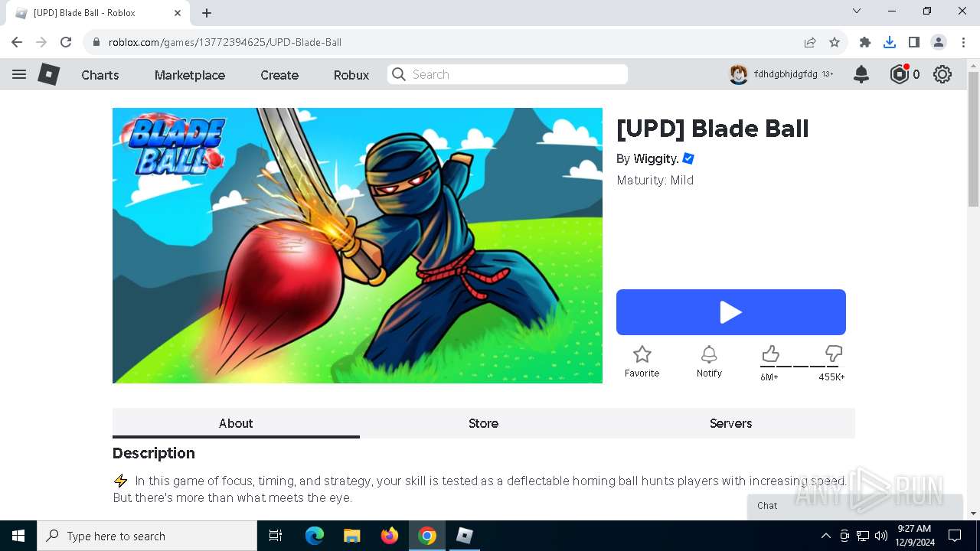Click the blue Play button
This screenshot has height=551, width=980.
click(731, 312)
